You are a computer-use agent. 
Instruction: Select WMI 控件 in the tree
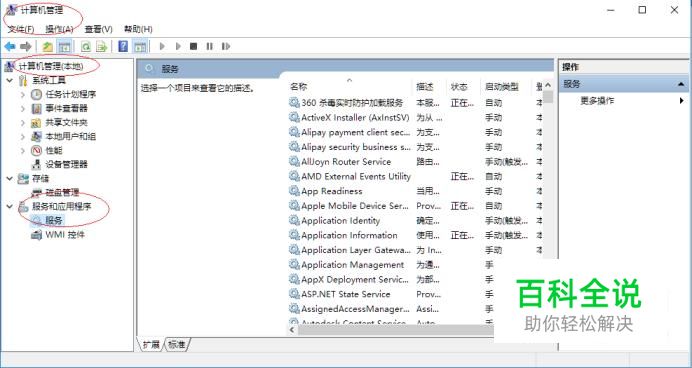click(x=65, y=235)
